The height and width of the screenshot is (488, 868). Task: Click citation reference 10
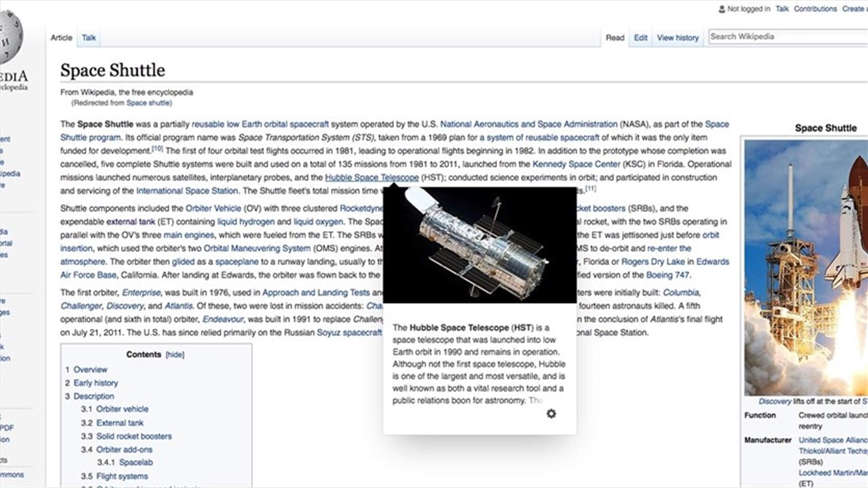click(x=157, y=148)
